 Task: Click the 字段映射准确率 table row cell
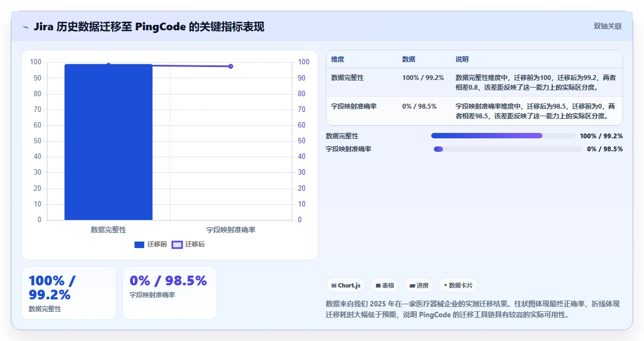tap(354, 106)
